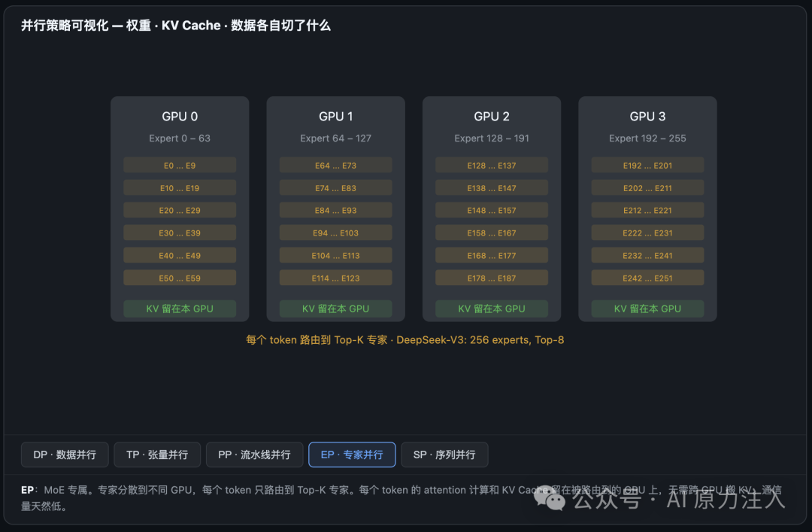The height and width of the screenshot is (532, 812).
Task: Select the E10 ... E19 expert block
Action: 180,187
